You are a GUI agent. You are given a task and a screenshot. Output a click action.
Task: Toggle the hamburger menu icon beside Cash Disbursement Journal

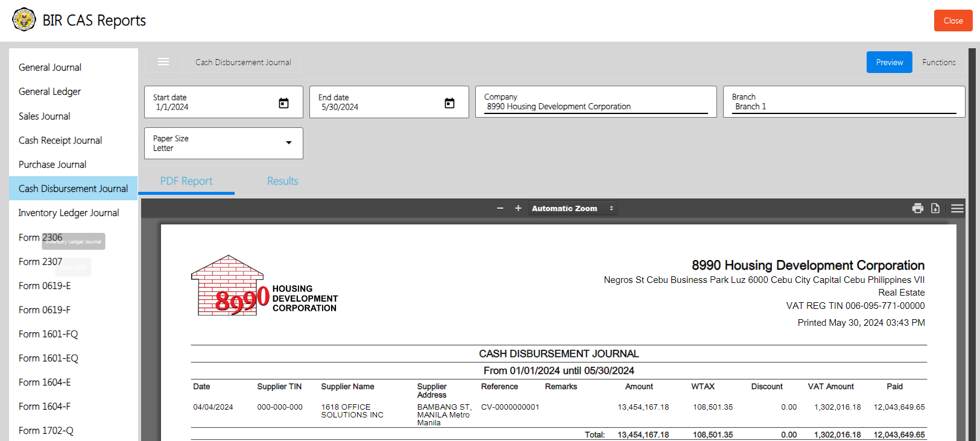163,62
